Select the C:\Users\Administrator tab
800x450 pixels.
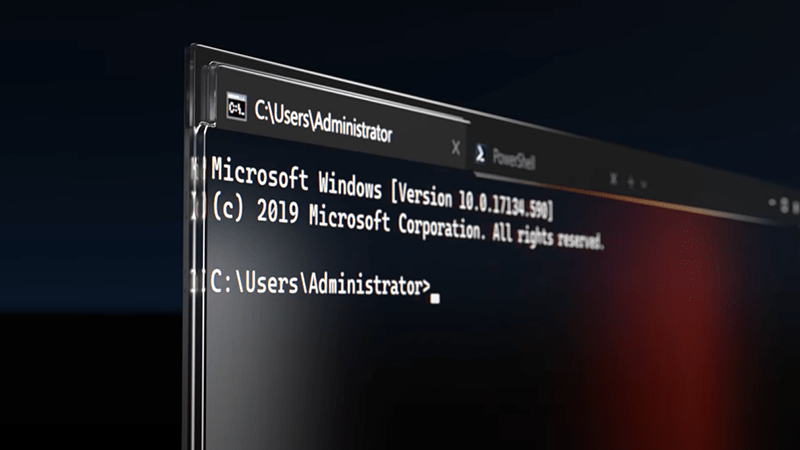pyautogui.click(x=339, y=121)
